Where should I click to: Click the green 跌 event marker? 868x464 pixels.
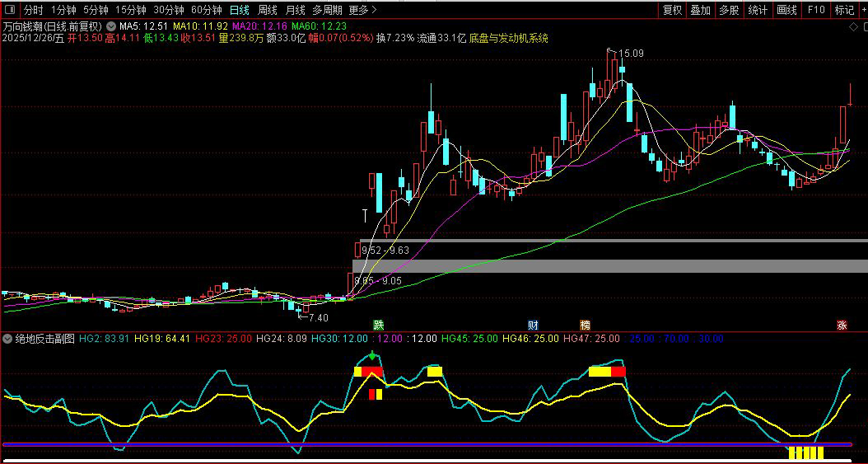point(378,326)
